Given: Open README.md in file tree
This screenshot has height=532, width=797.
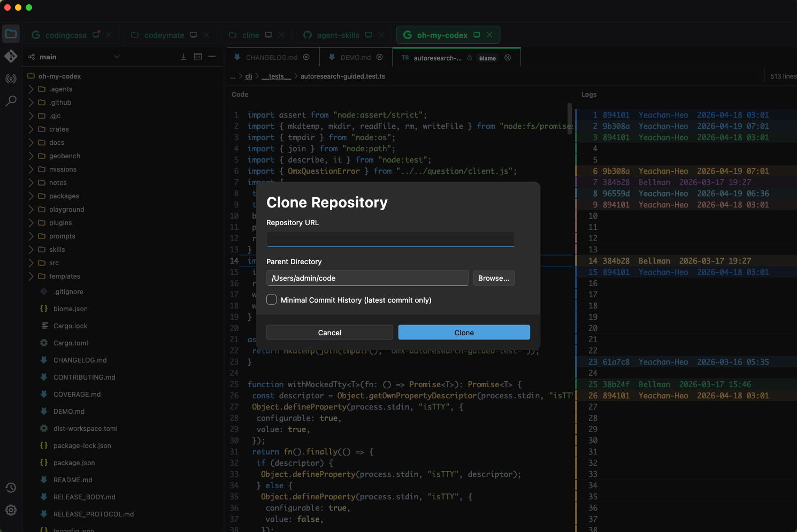Looking at the screenshot, I should [x=73, y=480].
